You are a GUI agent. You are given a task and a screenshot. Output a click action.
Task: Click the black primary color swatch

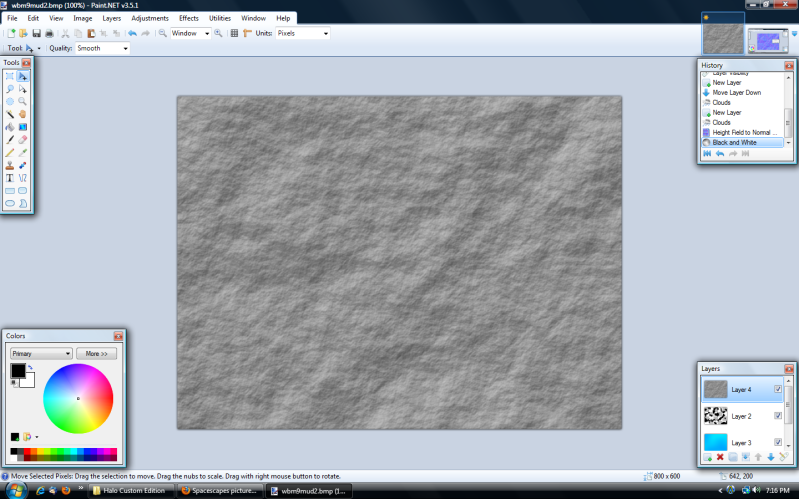coord(18,371)
